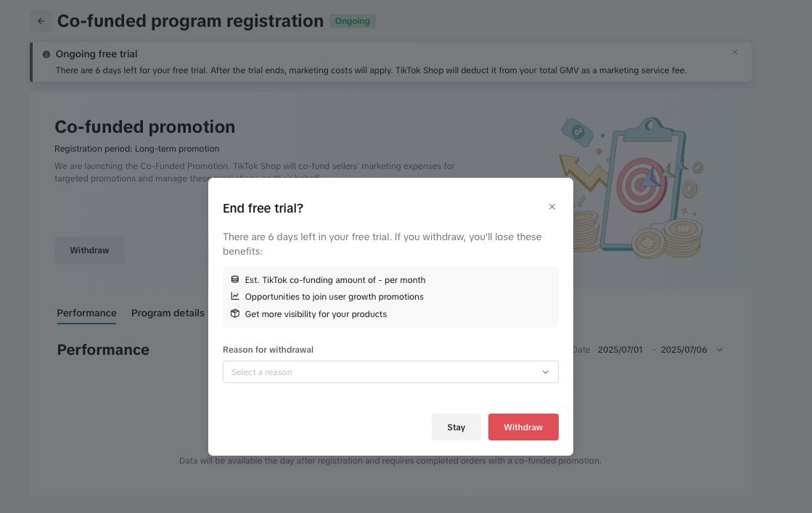Confirm with the red Withdraw button
The image size is (812, 513).
tap(523, 427)
